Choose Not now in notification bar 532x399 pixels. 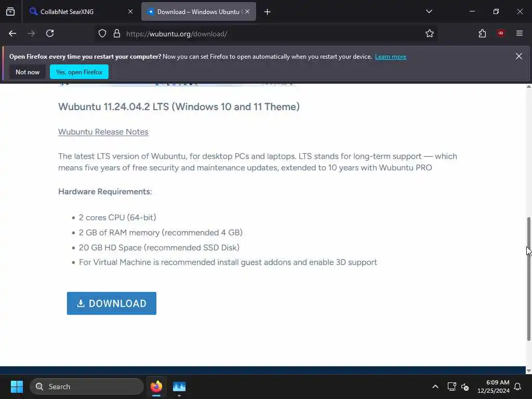(28, 72)
